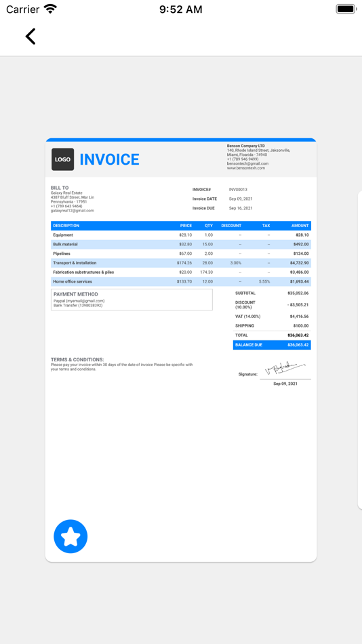Viewport: 362px width, 644px height.
Task: Click due date Sep 16, 2021
Action: click(241, 208)
